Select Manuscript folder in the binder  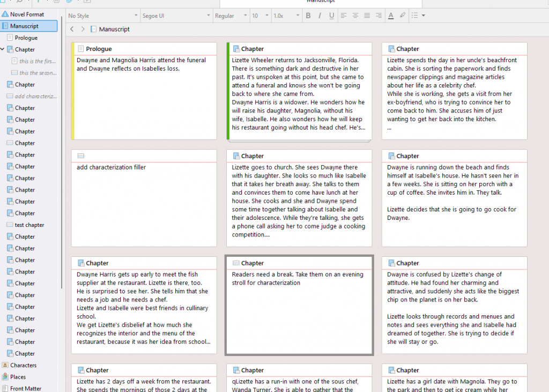[29, 26]
